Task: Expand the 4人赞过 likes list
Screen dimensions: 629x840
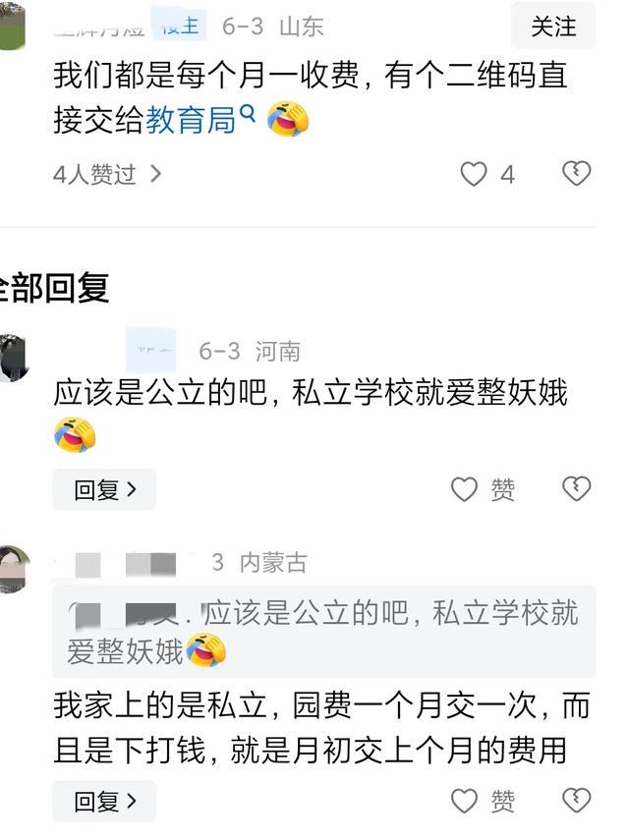Action: (107, 174)
